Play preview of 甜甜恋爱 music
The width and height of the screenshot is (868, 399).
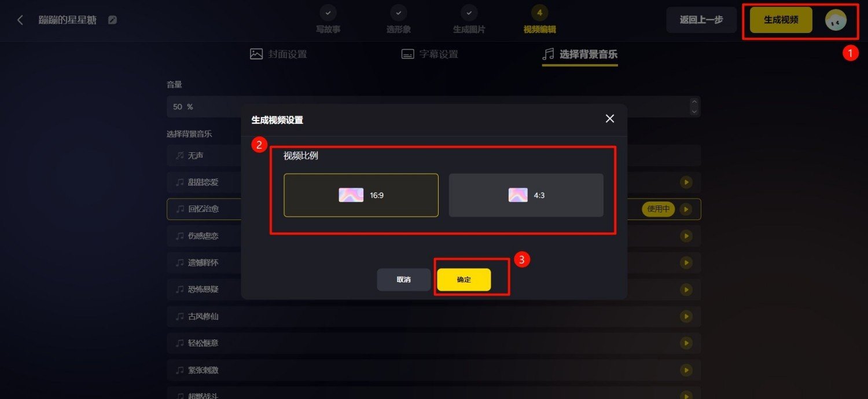tap(686, 182)
